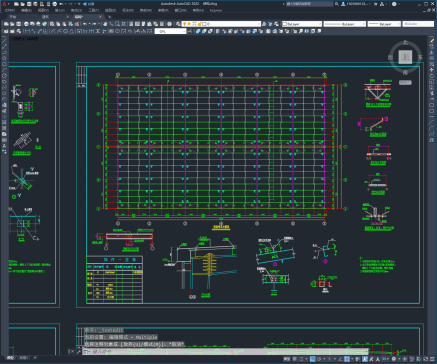
Task: Add a new layout with plus button
Action: click(35, 358)
